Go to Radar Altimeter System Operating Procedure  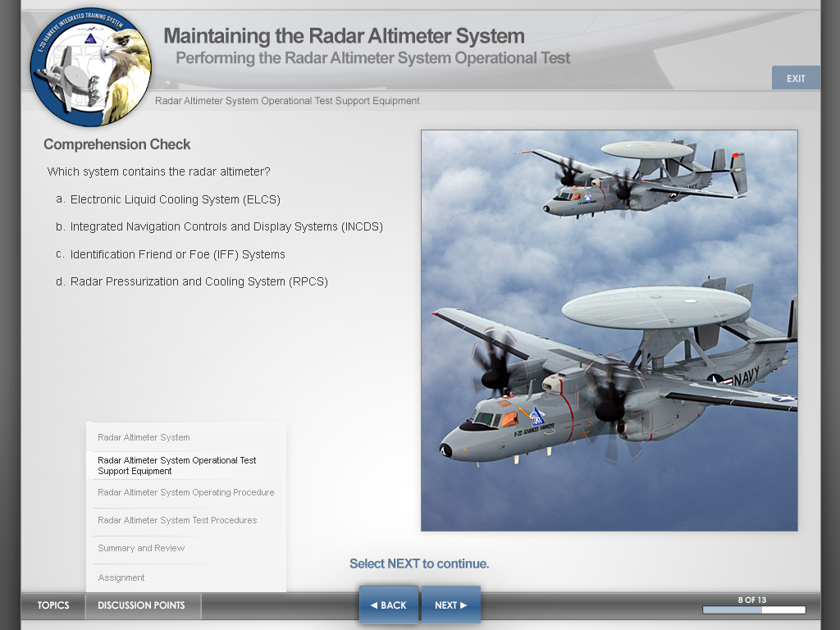[185, 492]
